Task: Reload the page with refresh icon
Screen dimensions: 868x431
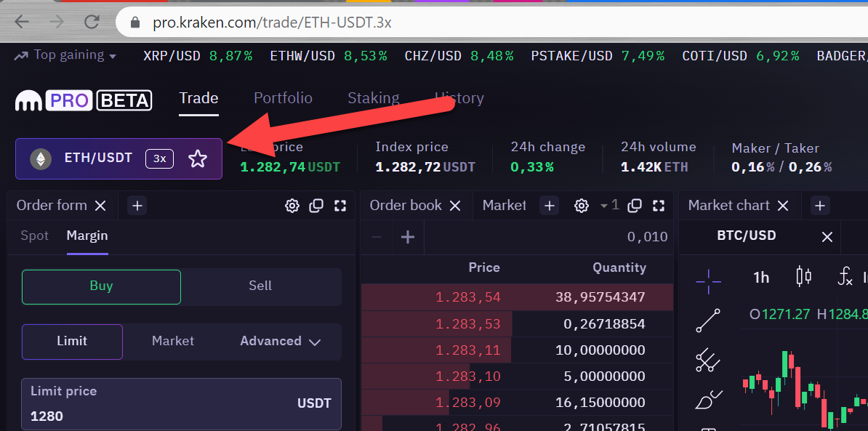Action: pyautogui.click(x=92, y=22)
